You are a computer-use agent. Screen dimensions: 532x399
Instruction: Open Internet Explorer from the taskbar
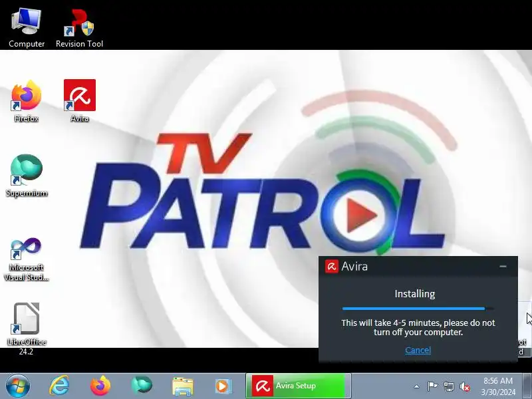point(59,386)
